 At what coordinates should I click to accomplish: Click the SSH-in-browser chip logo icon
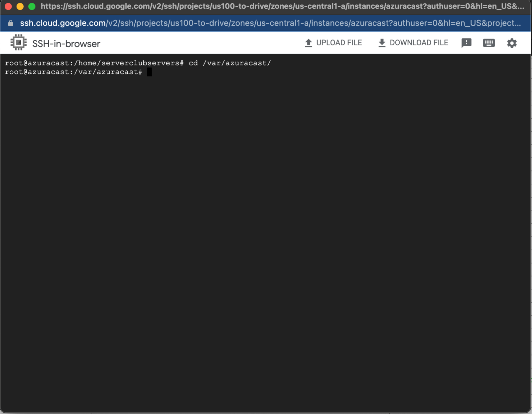19,43
